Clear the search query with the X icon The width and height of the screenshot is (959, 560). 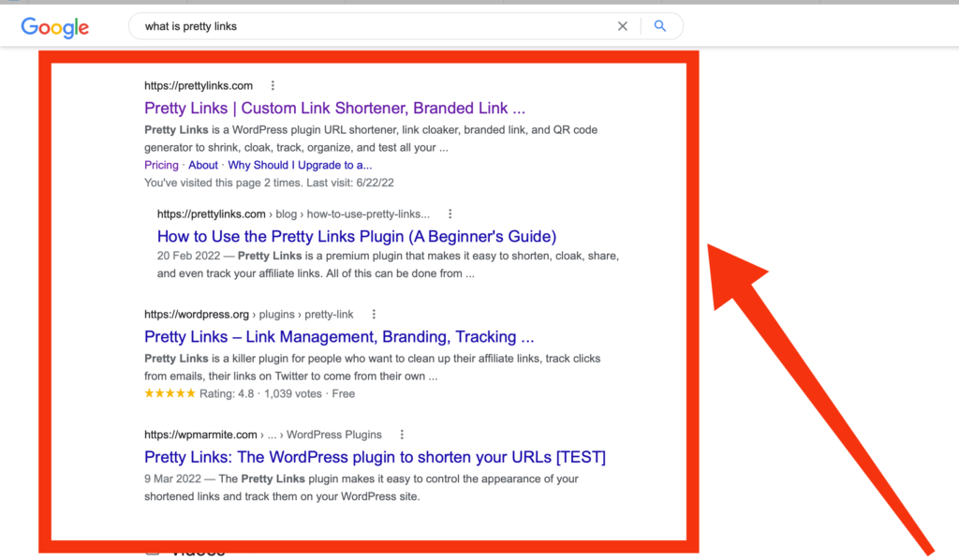coord(623,26)
